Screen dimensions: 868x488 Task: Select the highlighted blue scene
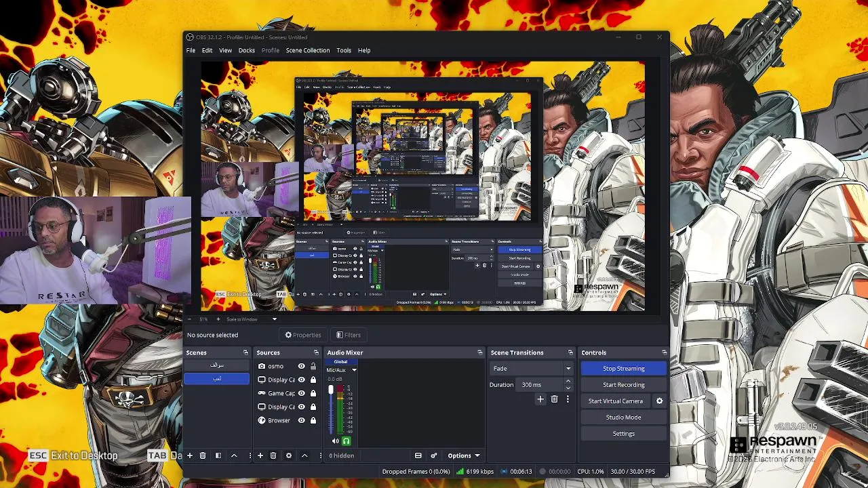tap(217, 378)
